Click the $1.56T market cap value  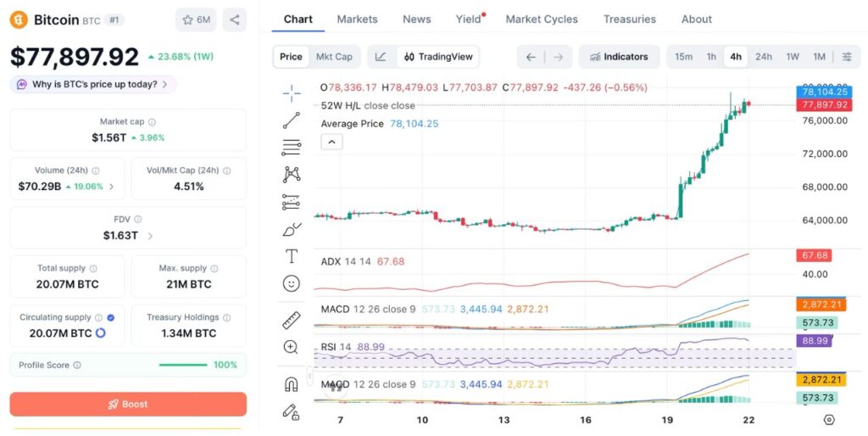(x=109, y=137)
